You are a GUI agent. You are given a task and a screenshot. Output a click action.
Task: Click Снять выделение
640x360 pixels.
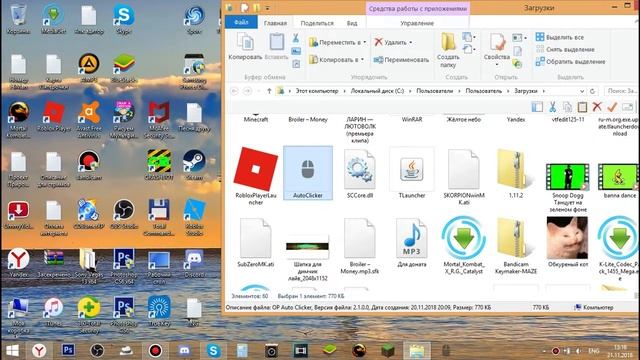[565, 49]
